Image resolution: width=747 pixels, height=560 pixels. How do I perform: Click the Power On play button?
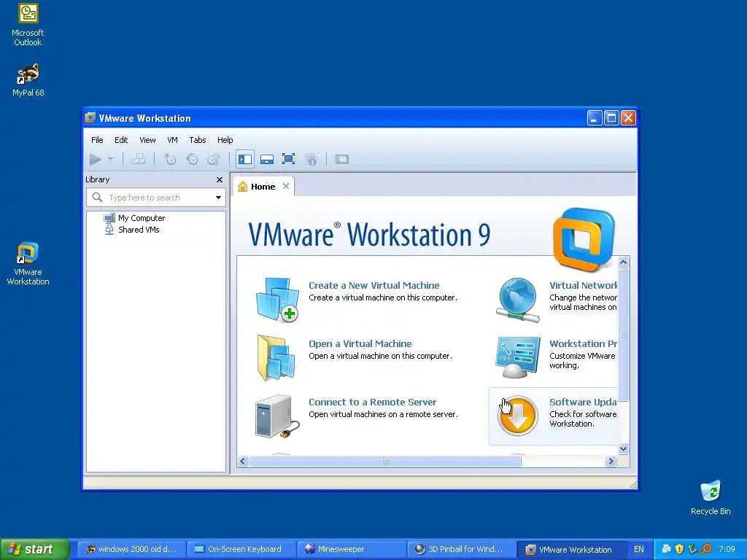tap(96, 159)
